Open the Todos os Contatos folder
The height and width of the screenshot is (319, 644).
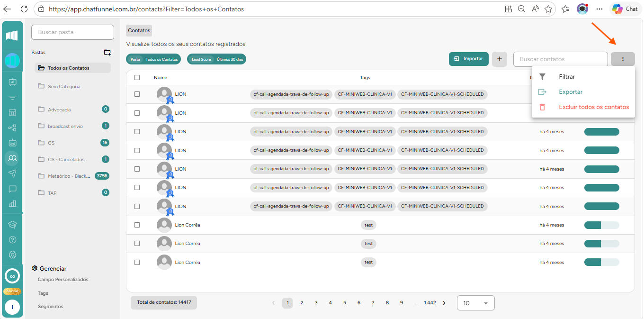(72, 68)
